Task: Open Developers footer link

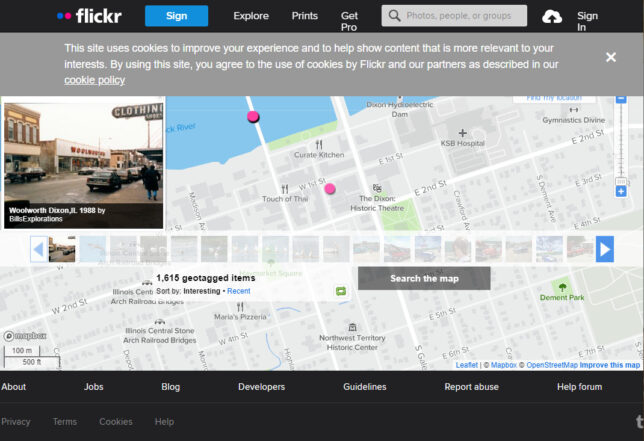Action: (261, 387)
